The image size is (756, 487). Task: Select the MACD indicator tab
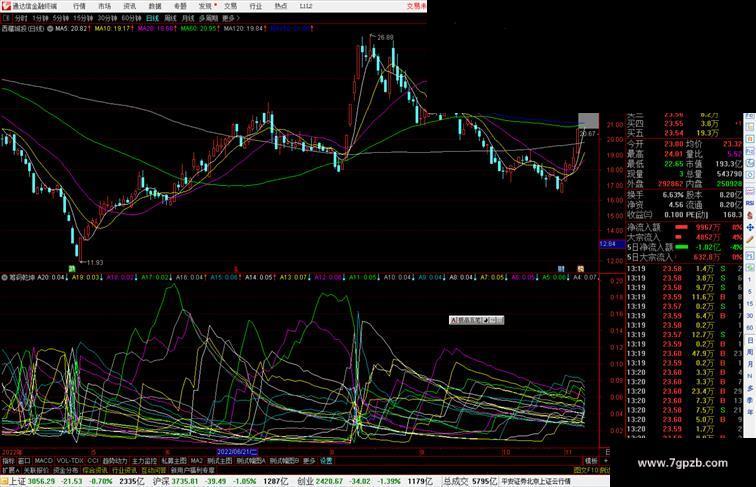point(43,461)
